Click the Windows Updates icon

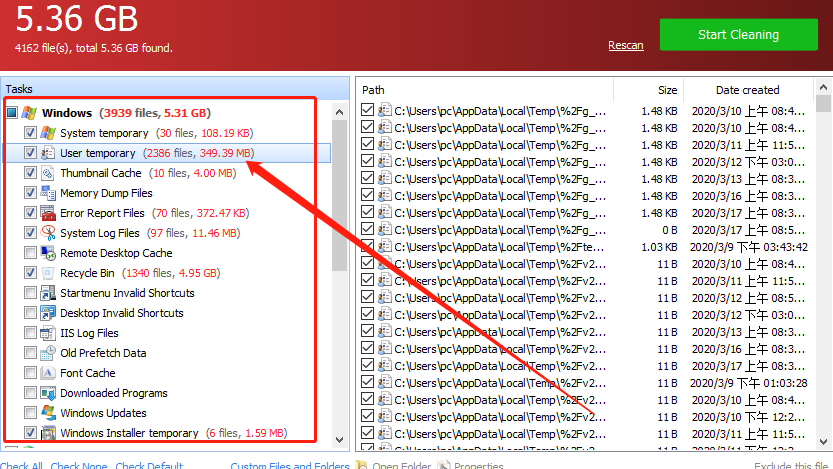[x=48, y=413]
